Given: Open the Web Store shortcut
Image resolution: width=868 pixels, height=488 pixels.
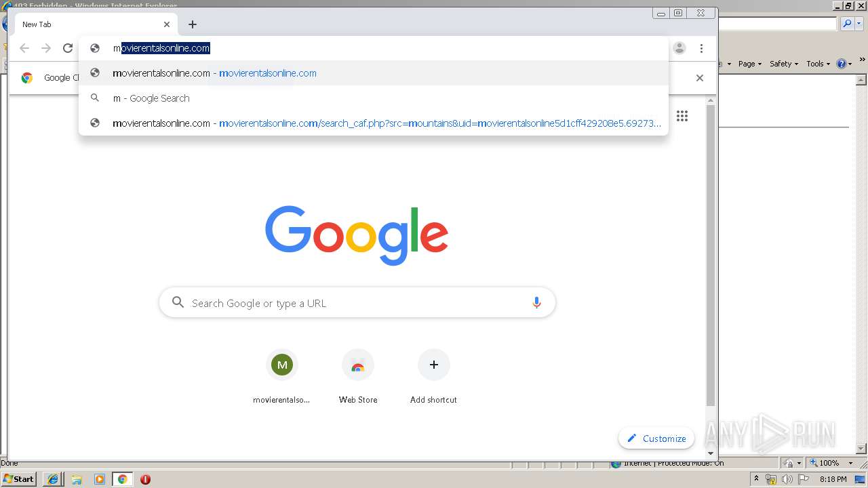Looking at the screenshot, I should point(358,375).
